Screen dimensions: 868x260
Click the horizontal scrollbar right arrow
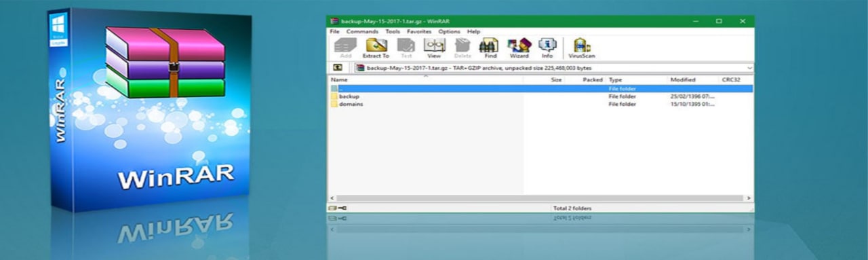pyautogui.click(x=749, y=198)
